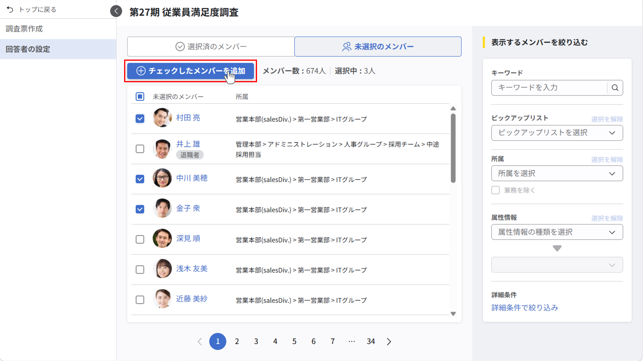Viewport: 644px width, 361px height.
Task: Uncheck the checkbox for 村田 亮
Action: (x=140, y=119)
